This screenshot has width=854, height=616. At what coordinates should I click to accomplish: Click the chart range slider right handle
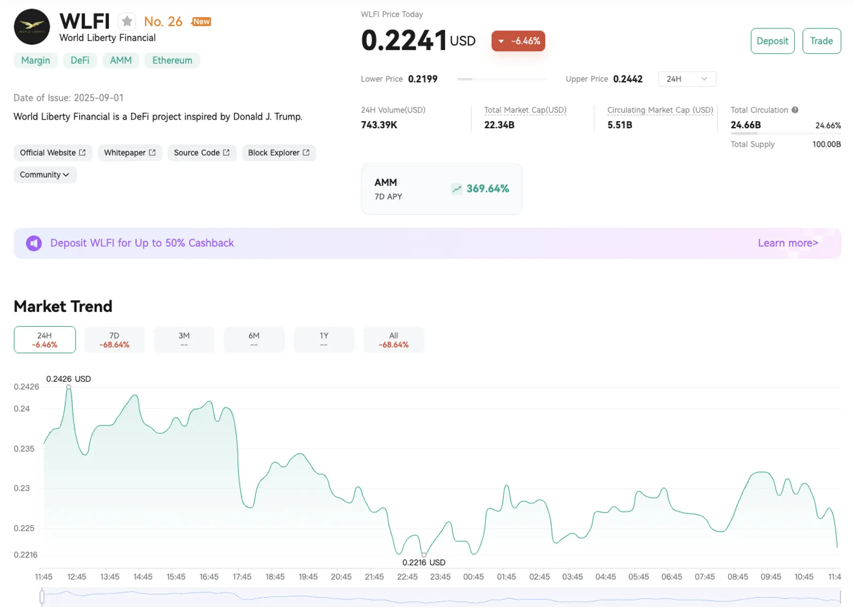[x=841, y=597]
